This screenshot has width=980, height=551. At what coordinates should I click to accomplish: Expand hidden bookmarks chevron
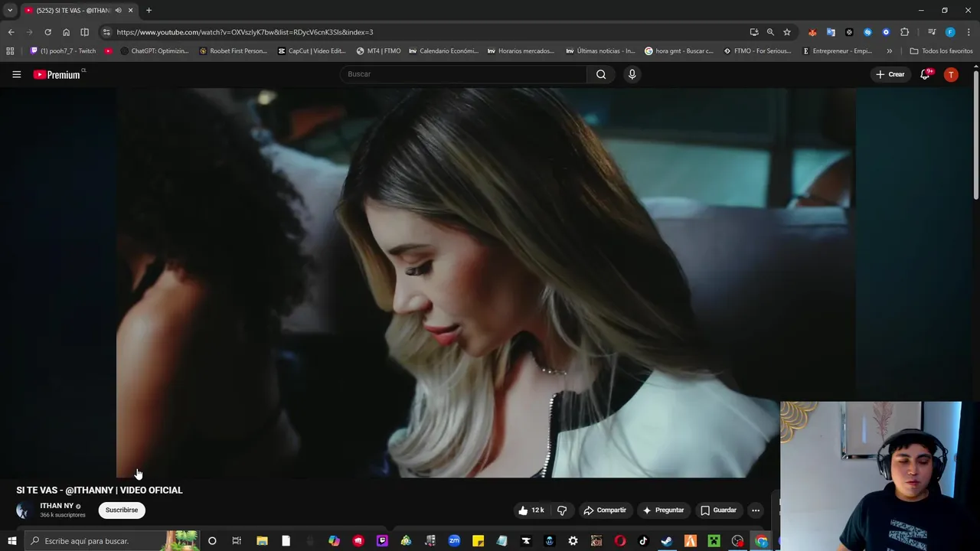[x=889, y=51]
